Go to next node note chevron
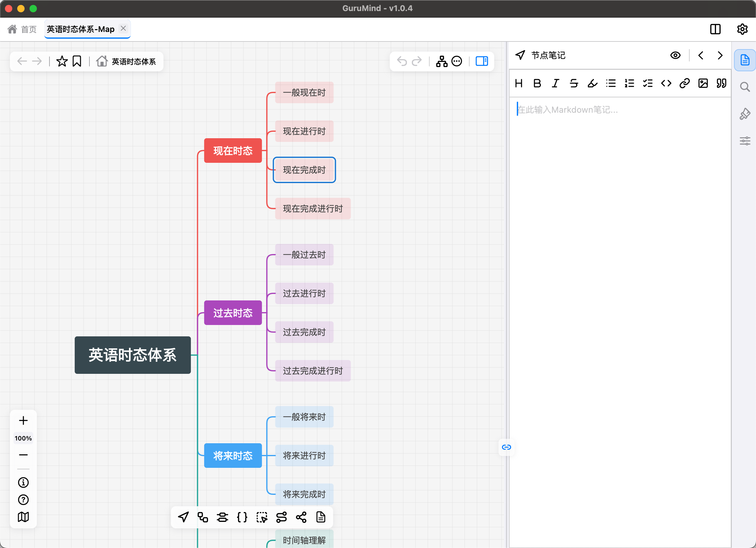Screen dimensions: 756x548 point(720,55)
